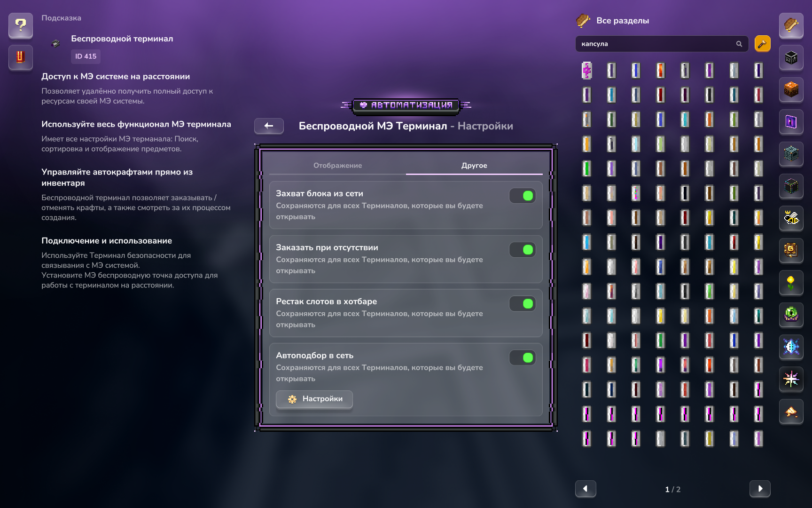Click the search magnifier icon
The height and width of the screenshot is (508, 812).
(x=739, y=44)
